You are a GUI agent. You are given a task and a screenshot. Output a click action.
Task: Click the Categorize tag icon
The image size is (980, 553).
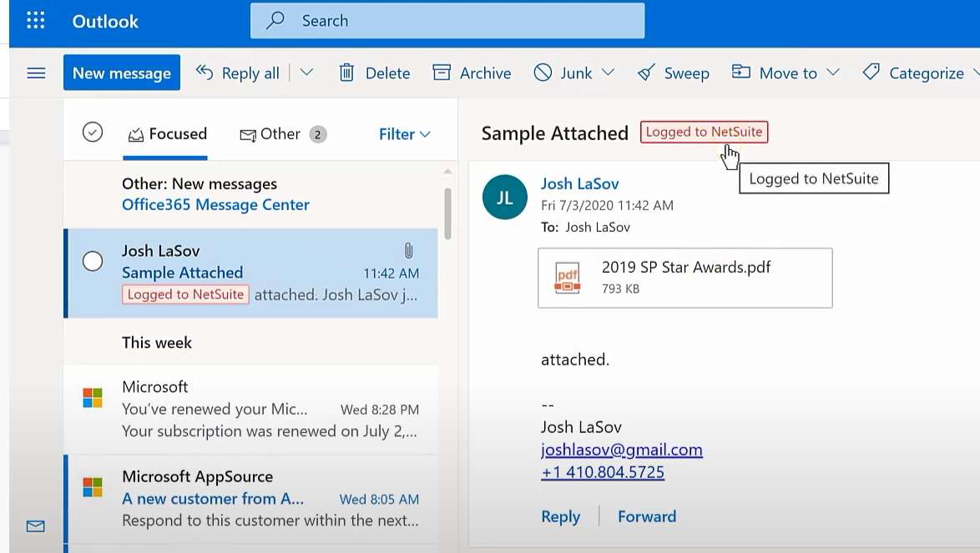click(x=871, y=73)
